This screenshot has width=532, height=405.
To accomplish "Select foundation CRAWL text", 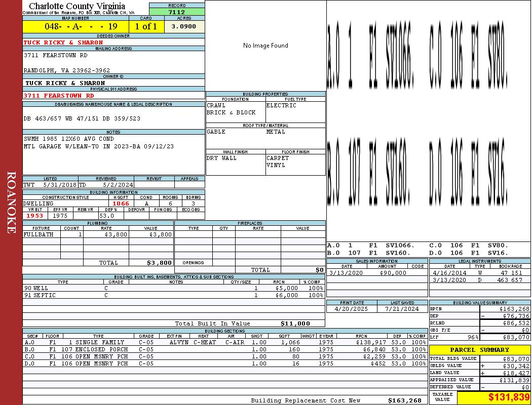I will tap(216, 105).
